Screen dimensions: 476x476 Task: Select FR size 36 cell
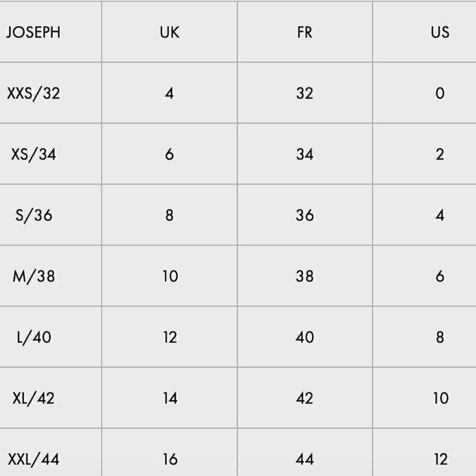[x=305, y=215]
